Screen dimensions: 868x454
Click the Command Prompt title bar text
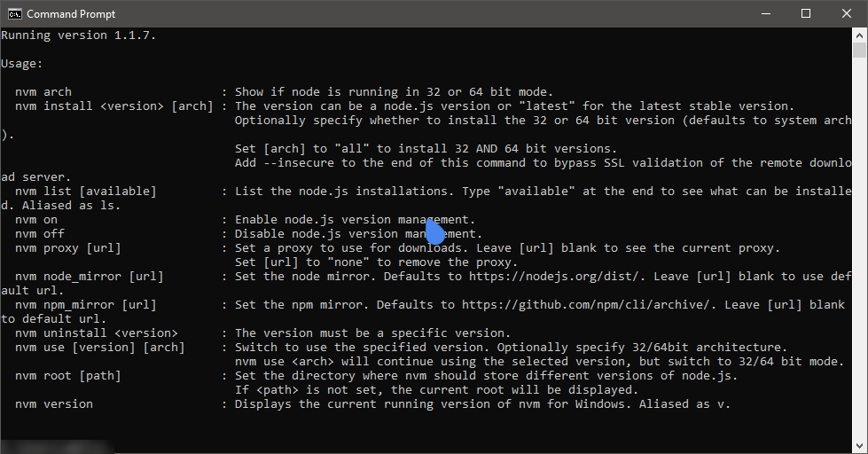(x=71, y=14)
